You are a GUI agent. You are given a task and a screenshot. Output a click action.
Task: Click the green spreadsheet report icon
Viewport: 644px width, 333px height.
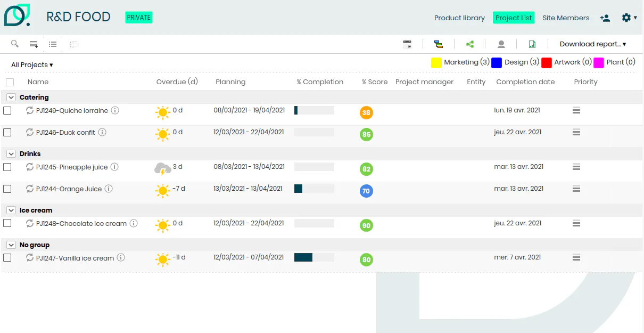(x=532, y=44)
